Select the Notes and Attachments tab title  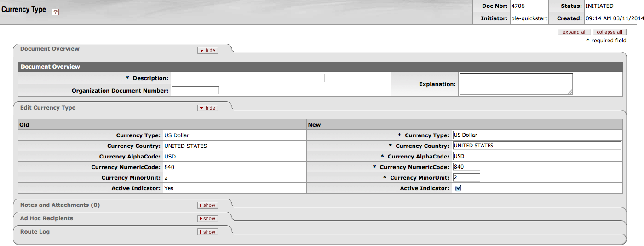pos(60,205)
